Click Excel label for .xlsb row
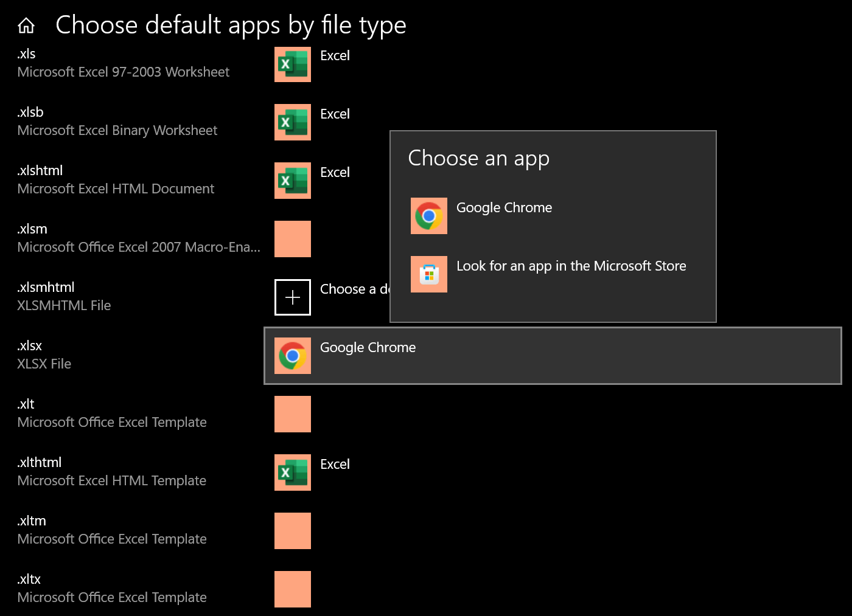 click(x=335, y=114)
